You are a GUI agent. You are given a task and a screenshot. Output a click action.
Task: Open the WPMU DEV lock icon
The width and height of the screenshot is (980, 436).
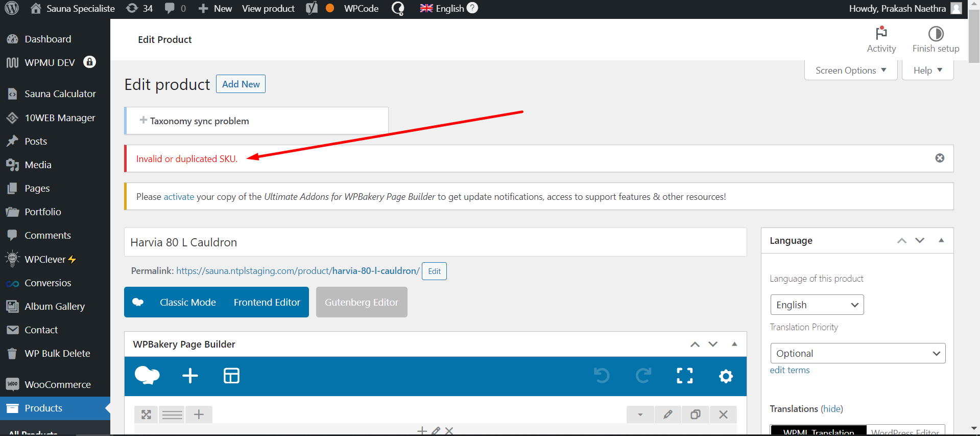[89, 62]
